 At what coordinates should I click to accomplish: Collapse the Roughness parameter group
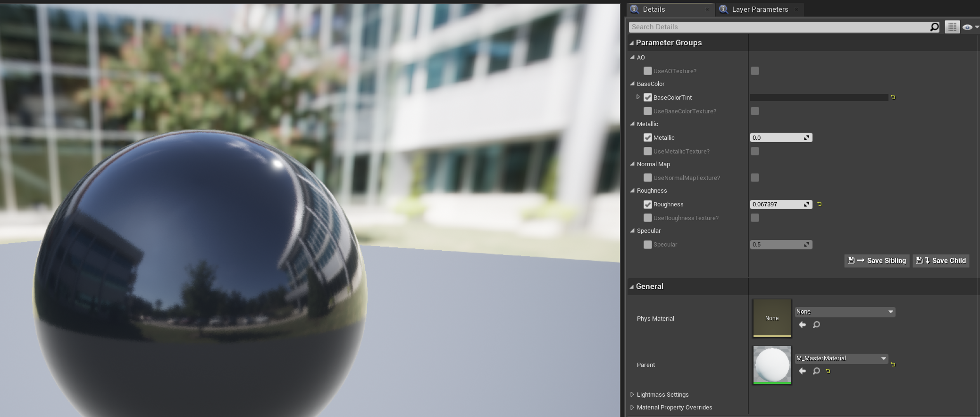633,190
